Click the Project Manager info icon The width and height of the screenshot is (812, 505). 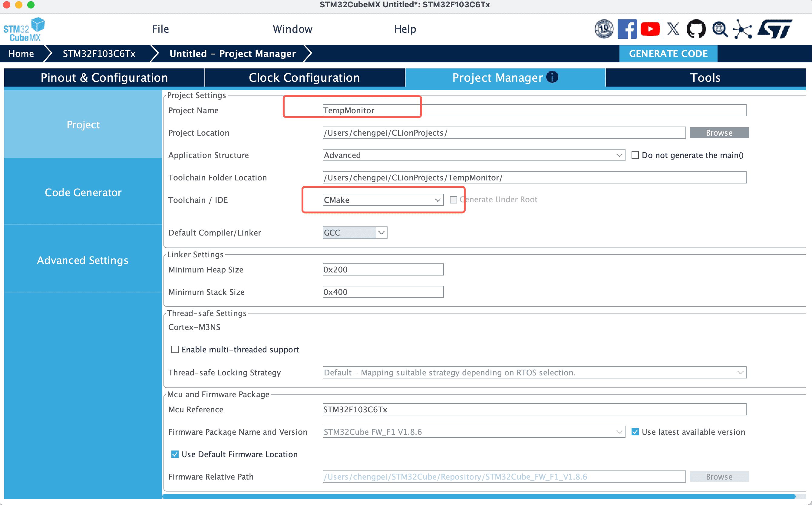[x=552, y=77]
